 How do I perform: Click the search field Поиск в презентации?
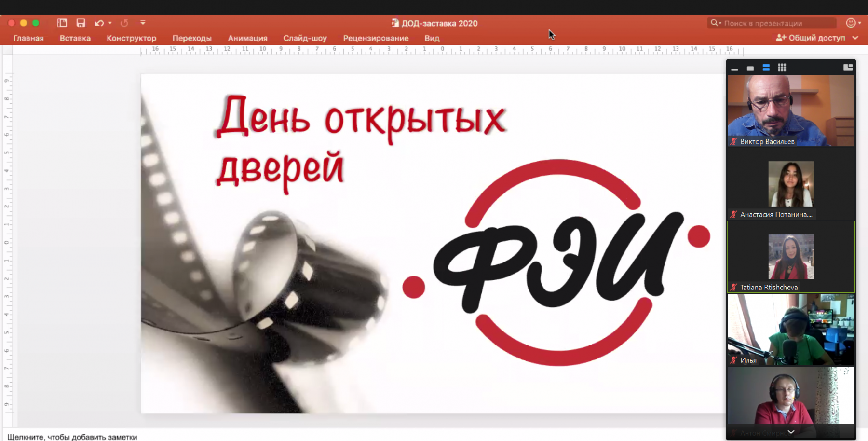(x=772, y=23)
